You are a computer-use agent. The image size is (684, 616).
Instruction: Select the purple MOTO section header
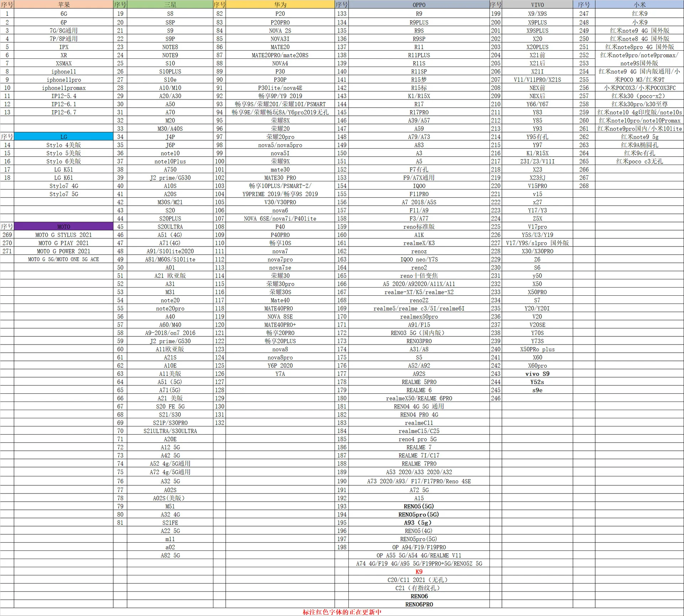point(64,227)
